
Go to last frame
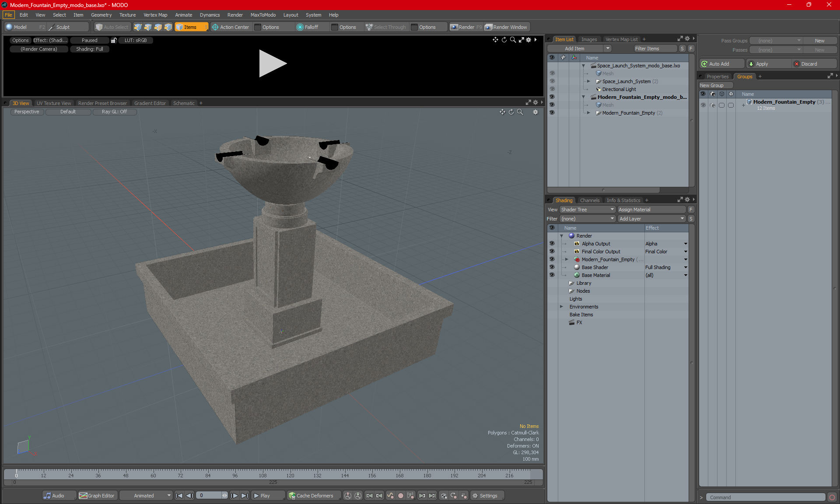(245, 496)
